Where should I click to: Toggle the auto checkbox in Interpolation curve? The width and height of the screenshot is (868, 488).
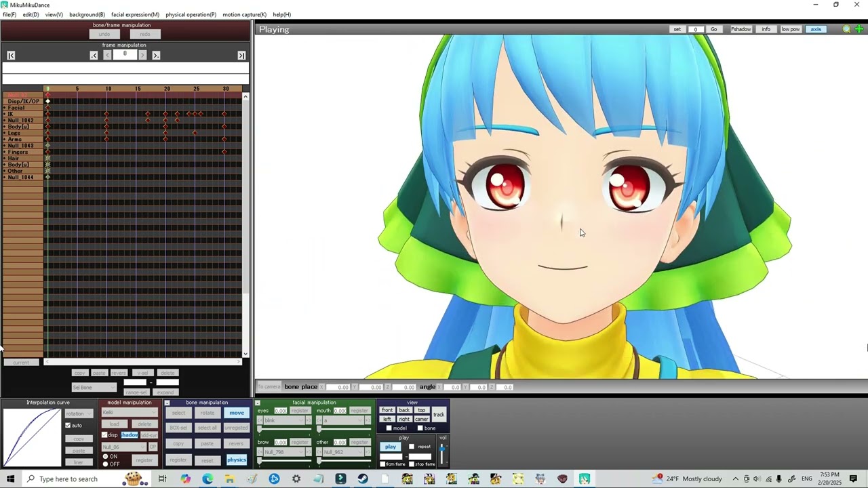coord(68,426)
